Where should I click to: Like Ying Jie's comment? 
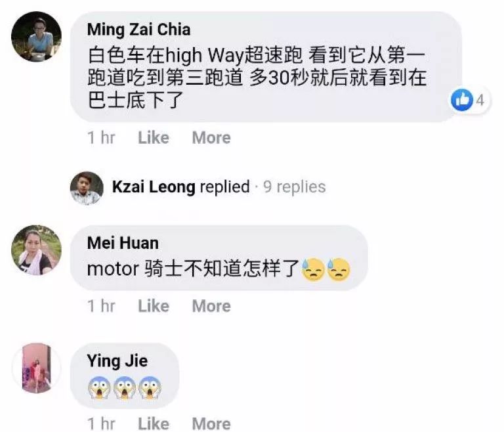click(154, 423)
